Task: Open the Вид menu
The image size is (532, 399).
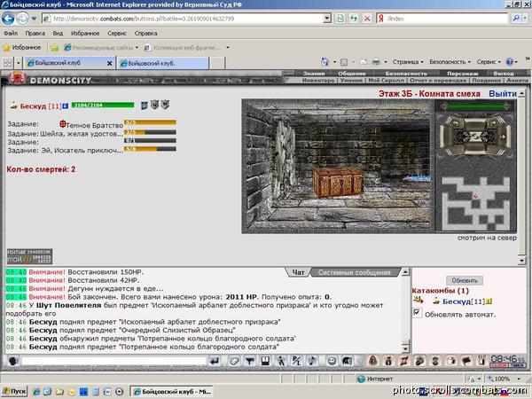Action: click(x=58, y=34)
